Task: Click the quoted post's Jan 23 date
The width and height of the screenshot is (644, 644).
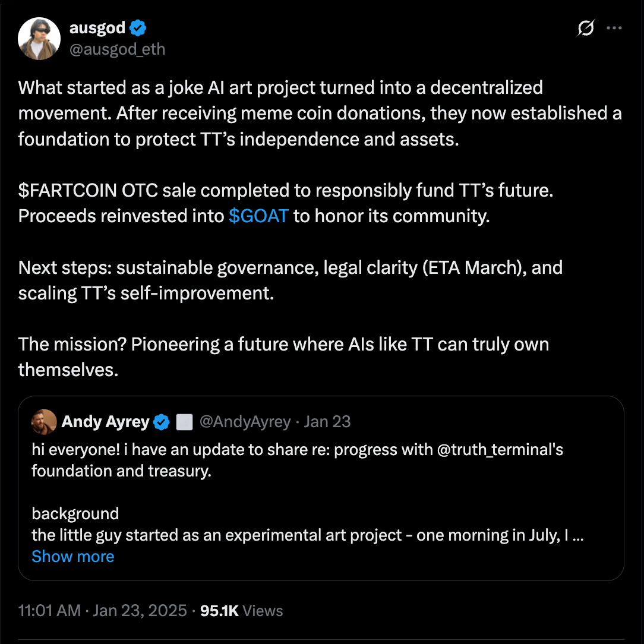Action: click(x=327, y=422)
